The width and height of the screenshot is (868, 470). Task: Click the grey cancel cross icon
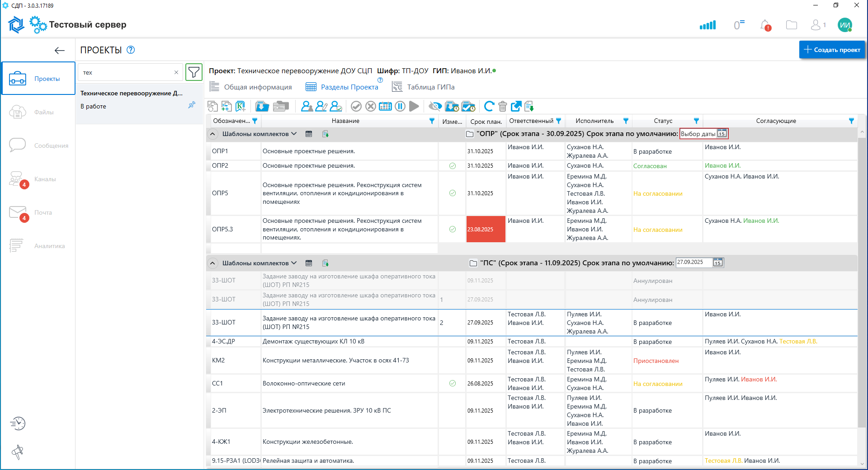click(x=371, y=106)
